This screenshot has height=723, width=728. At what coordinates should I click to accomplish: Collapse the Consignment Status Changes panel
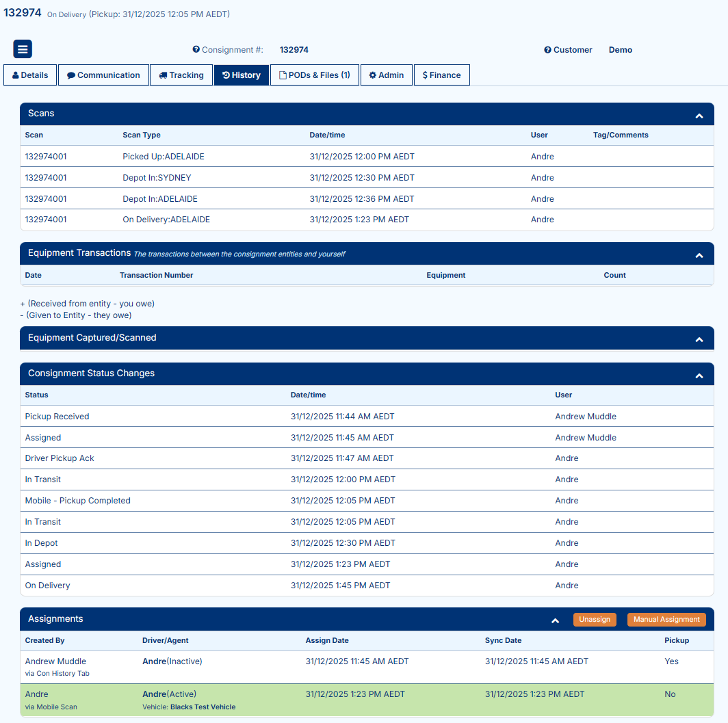tap(699, 376)
